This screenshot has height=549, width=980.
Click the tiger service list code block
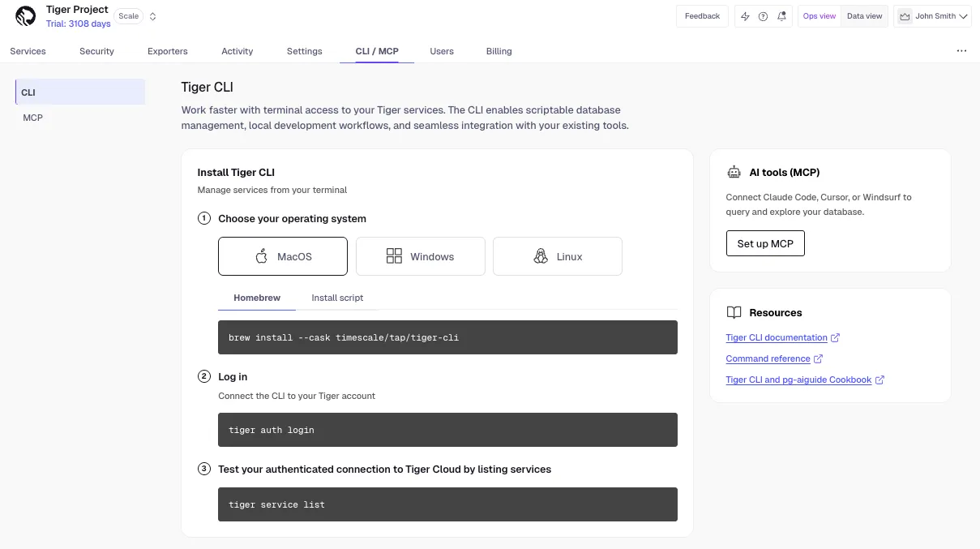tap(447, 504)
